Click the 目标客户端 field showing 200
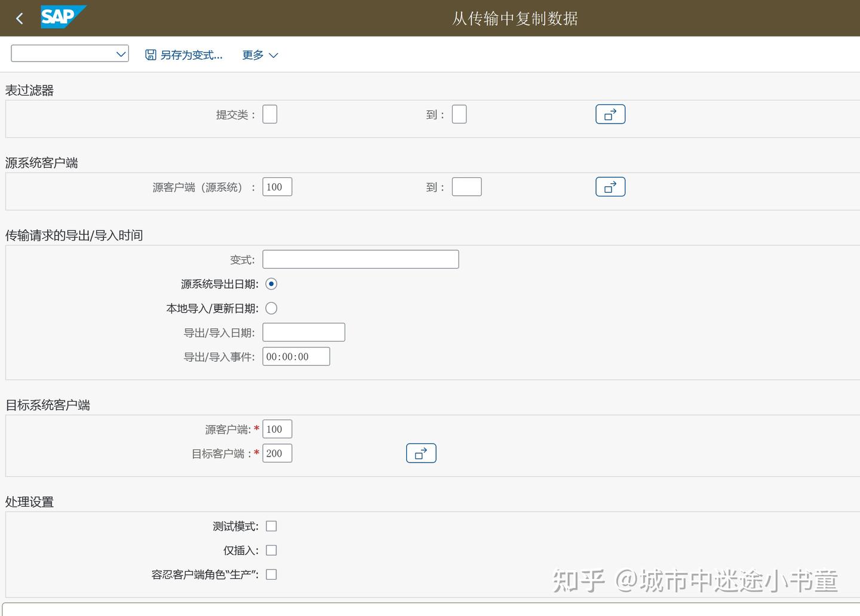 click(x=277, y=453)
